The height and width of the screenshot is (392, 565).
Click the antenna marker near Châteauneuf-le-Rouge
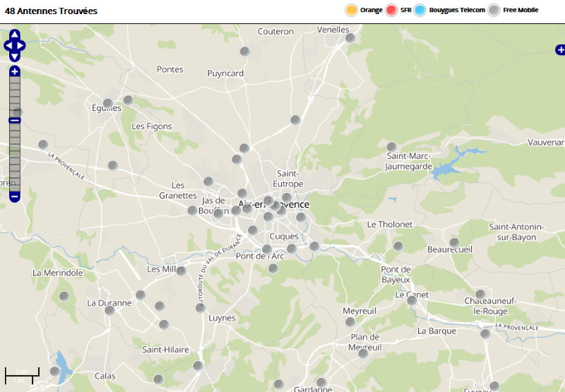[x=480, y=294]
